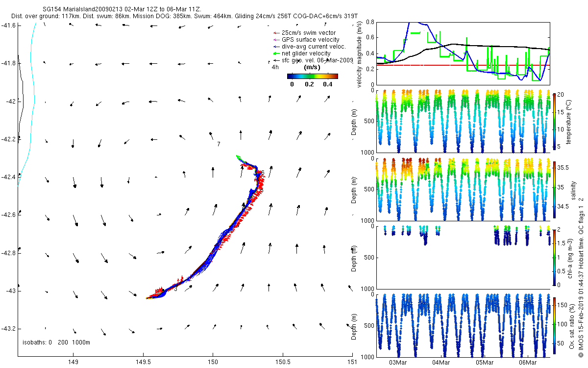Click the red swim vector legend arrow
Image resolution: width=588 pixels, height=368 pixels.
coord(276,33)
